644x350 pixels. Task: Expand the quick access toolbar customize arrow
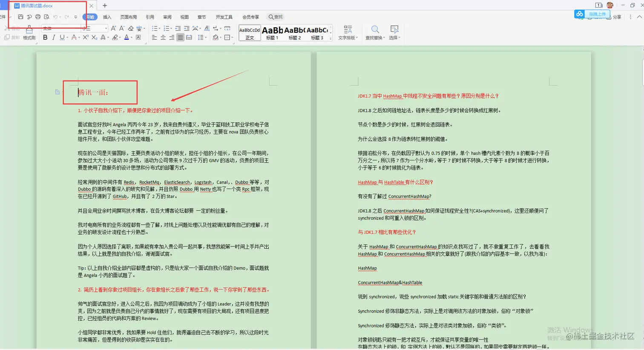tap(76, 17)
